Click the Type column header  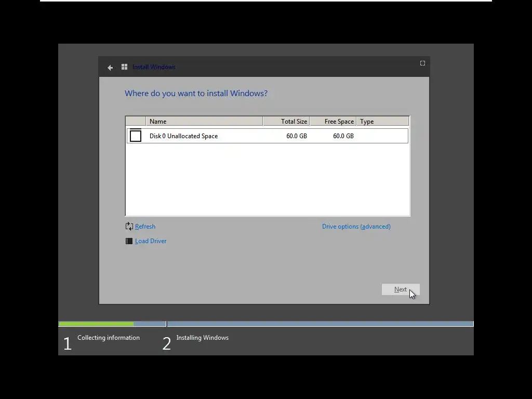pos(383,121)
